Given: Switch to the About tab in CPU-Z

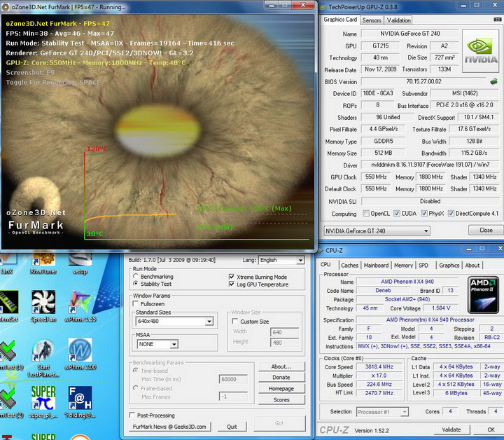Looking at the screenshot, I should click(472, 266).
